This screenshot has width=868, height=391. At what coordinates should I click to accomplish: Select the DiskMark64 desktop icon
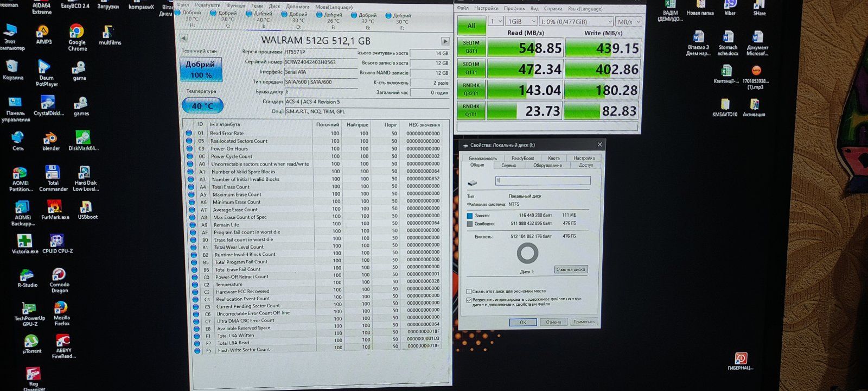(x=83, y=141)
